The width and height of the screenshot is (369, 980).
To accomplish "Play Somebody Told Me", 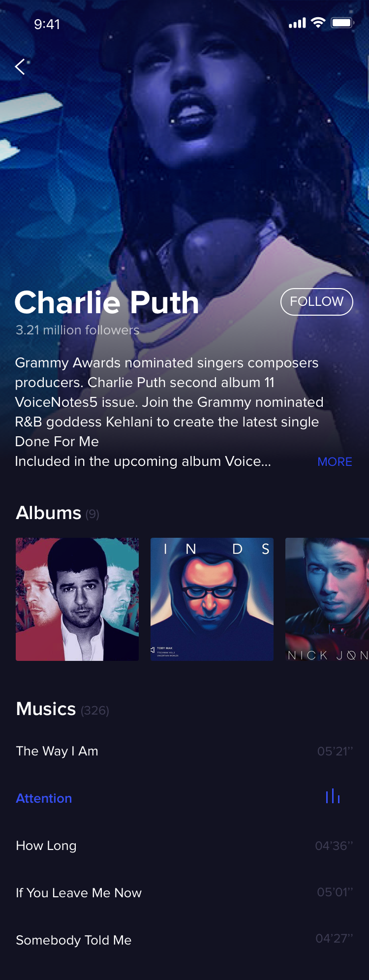I will [184, 940].
